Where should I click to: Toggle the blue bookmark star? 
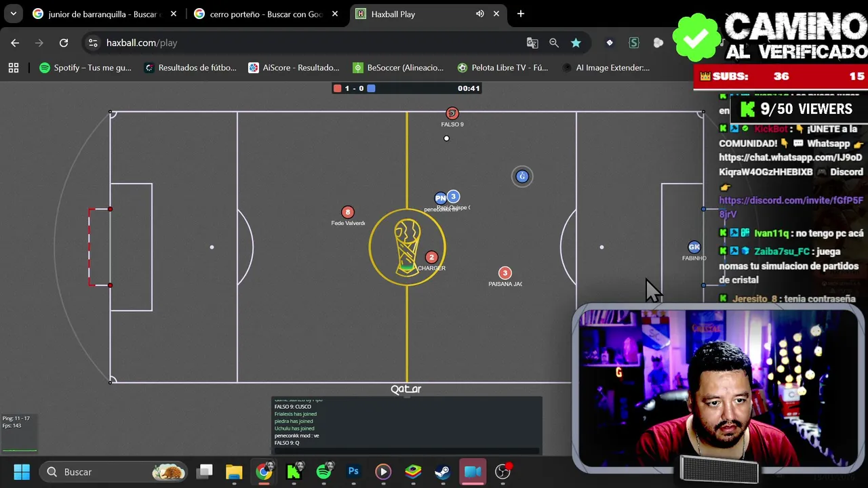click(576, 43)
